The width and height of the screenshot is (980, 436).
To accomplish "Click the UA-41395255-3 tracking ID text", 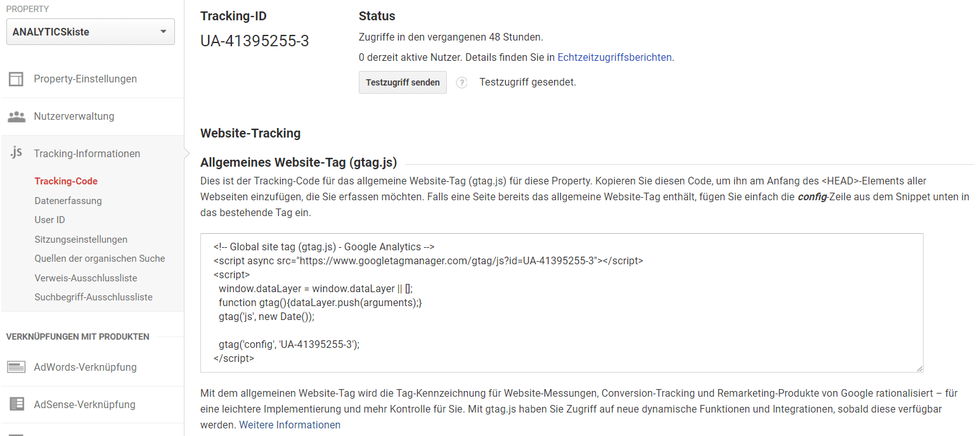I will tap(255, 41).
